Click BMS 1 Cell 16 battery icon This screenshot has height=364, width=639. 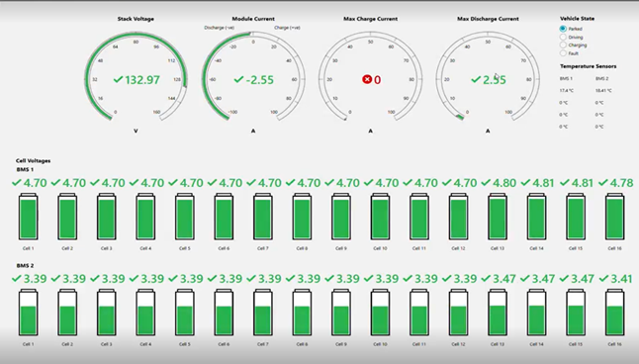point(615,217)
